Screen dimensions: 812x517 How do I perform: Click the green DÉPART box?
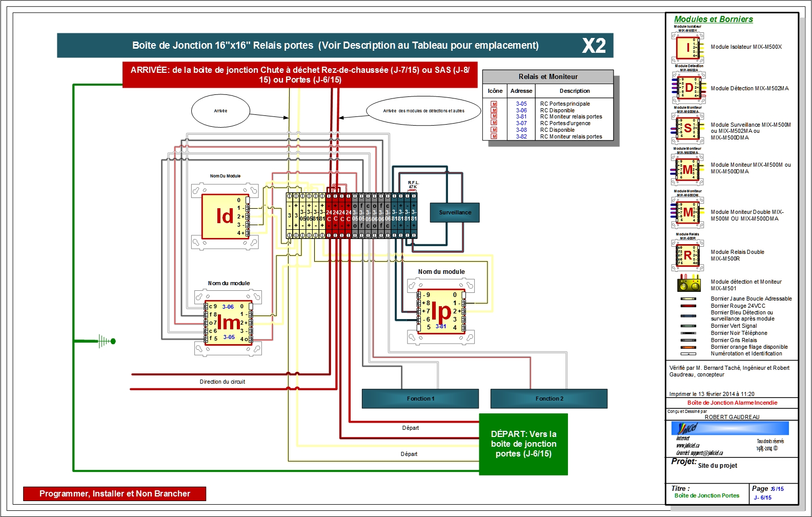point(523,444)
